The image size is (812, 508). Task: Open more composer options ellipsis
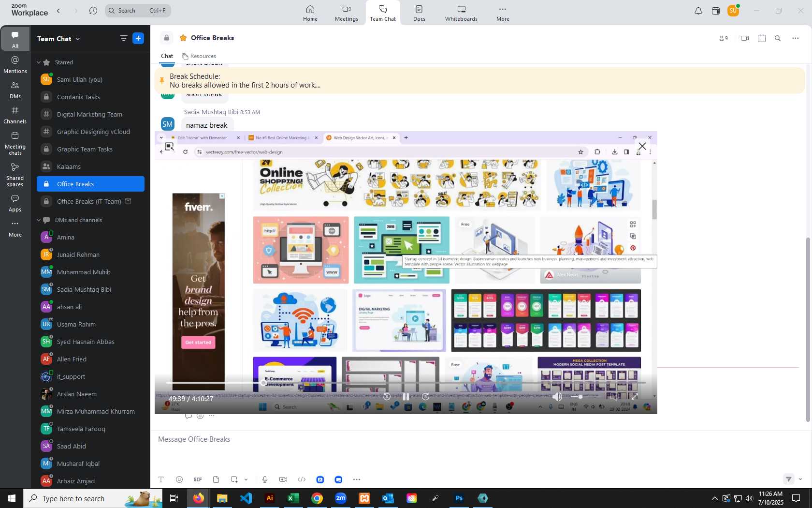click(357, 479)
